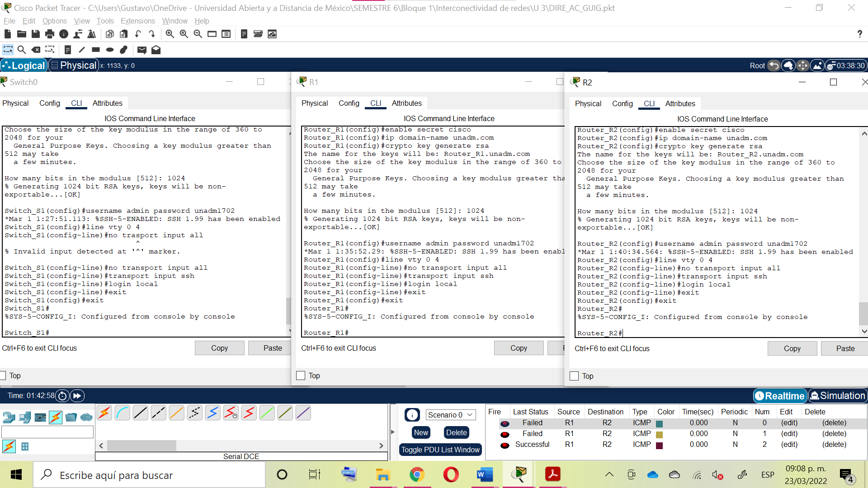Screen dimensions: 868x488
Task: Choose the light-blue console cable
Action: 123,413
